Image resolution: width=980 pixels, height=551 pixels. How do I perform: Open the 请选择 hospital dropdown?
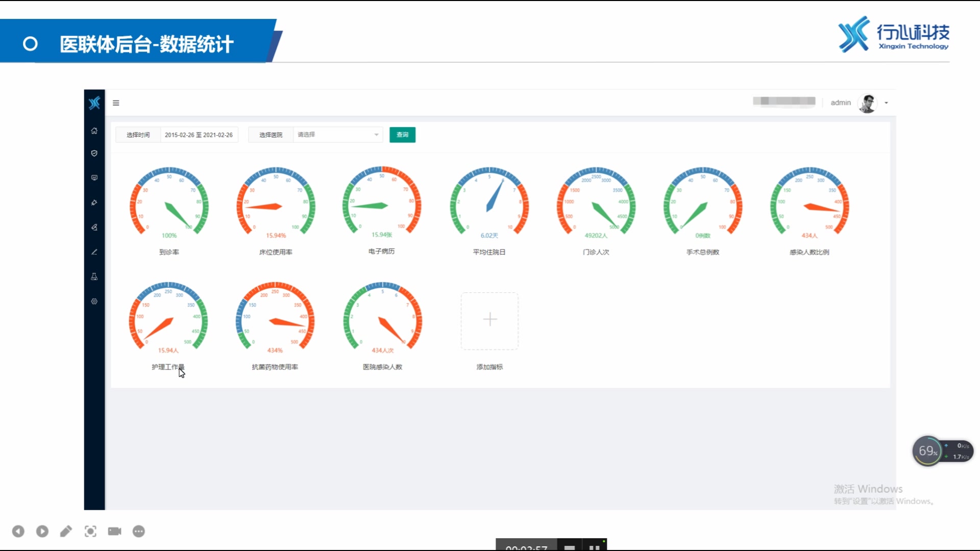tap(338, 135)
